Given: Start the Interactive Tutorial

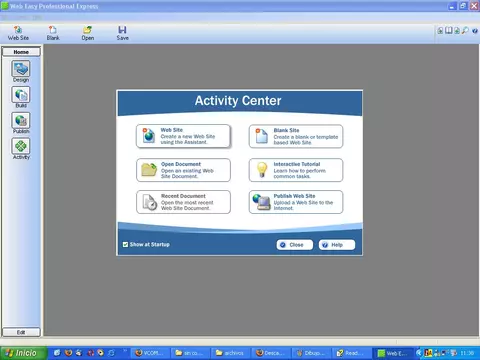Looking at the screenshot, I should (296, 170).
